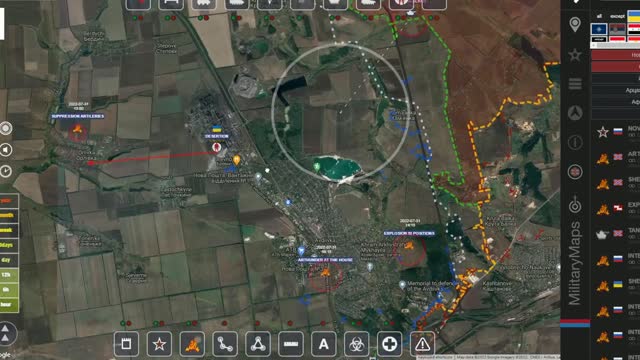Click the 'all' flags filter

pyautogui.click(x=599, y=16)
